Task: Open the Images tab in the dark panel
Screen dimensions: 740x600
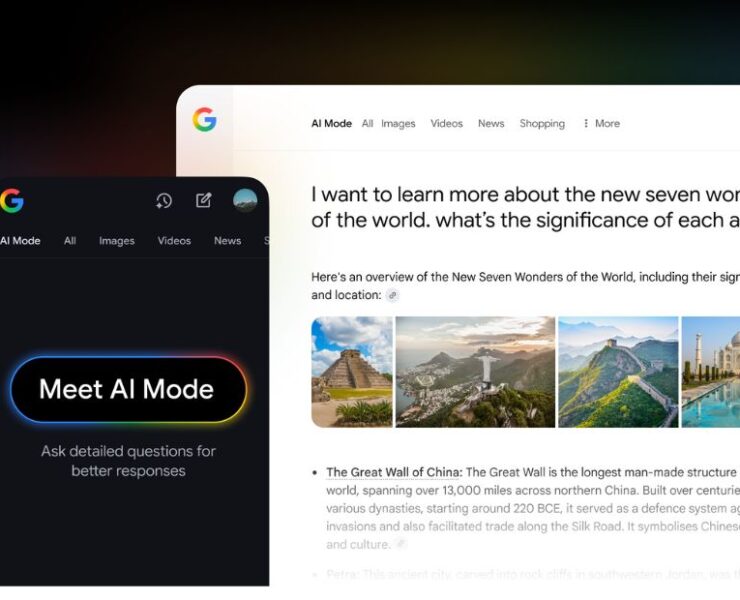Action: pyautogui.click(x=117, y=241)
